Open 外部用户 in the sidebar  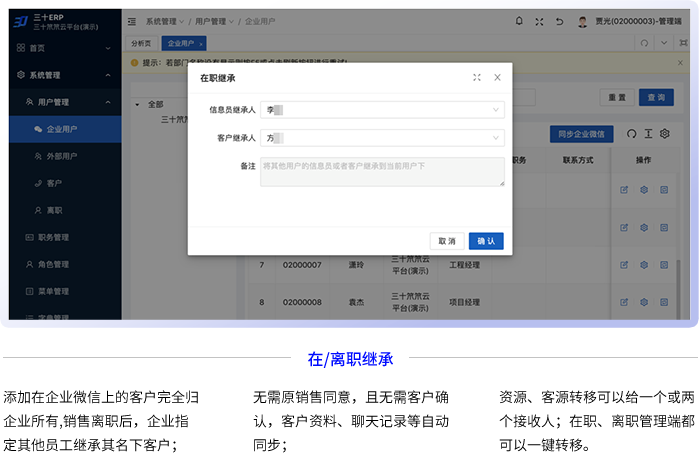(x=61, y=156)
